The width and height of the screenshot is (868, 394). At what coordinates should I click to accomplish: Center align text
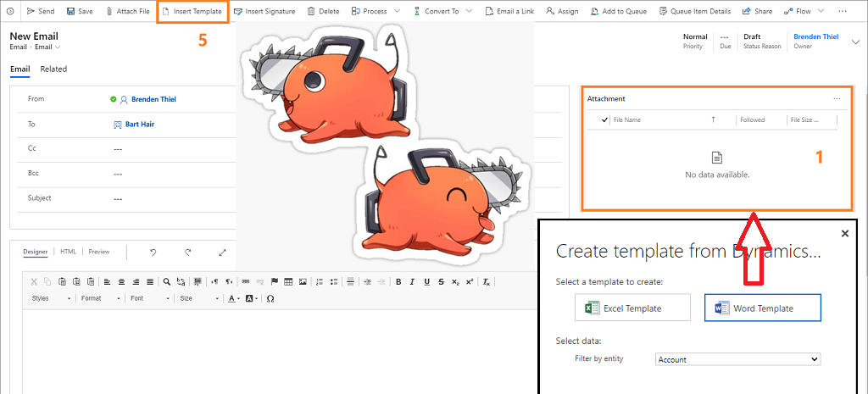coord(122,281)
